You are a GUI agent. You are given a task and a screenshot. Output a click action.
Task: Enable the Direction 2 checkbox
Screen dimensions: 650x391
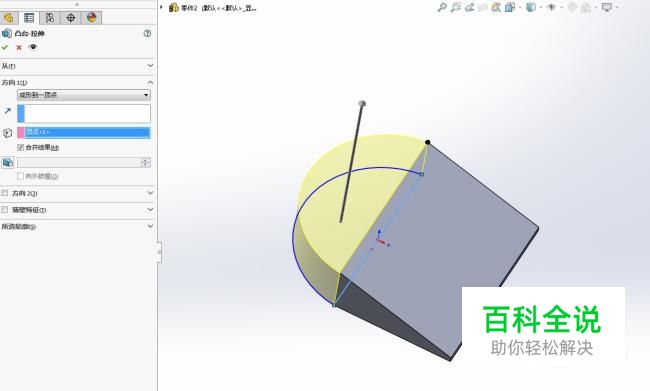[5, 193]
